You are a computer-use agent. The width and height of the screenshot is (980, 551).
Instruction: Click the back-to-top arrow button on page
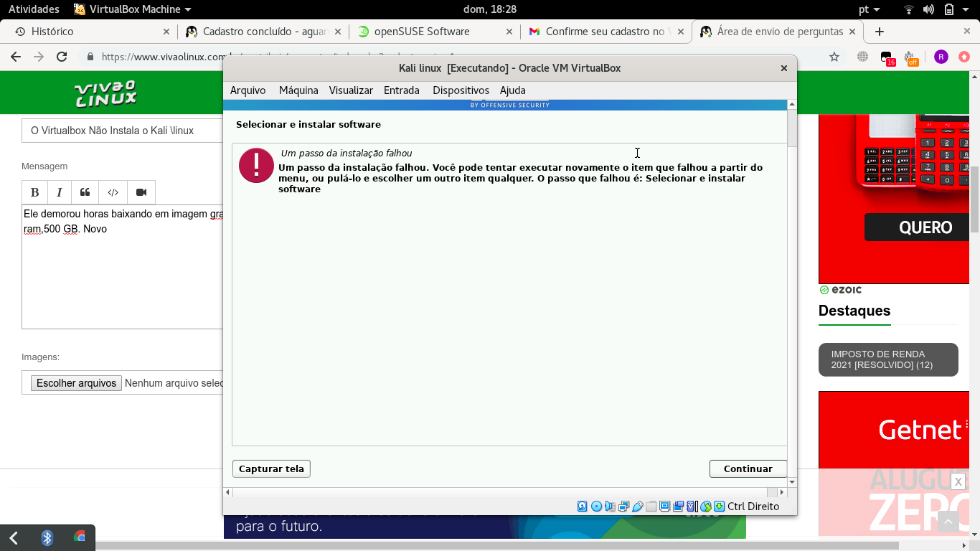click(948, 522)
